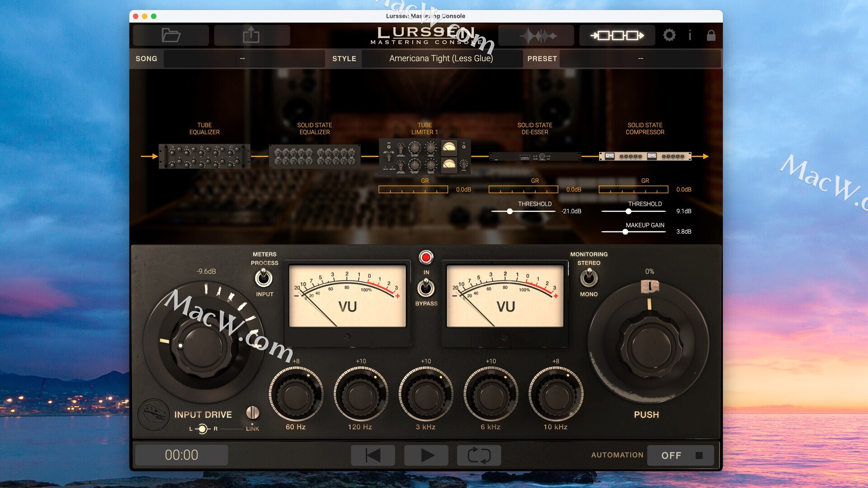Open the PRESET selector field

pyautogui.click(x=640, y=59)
